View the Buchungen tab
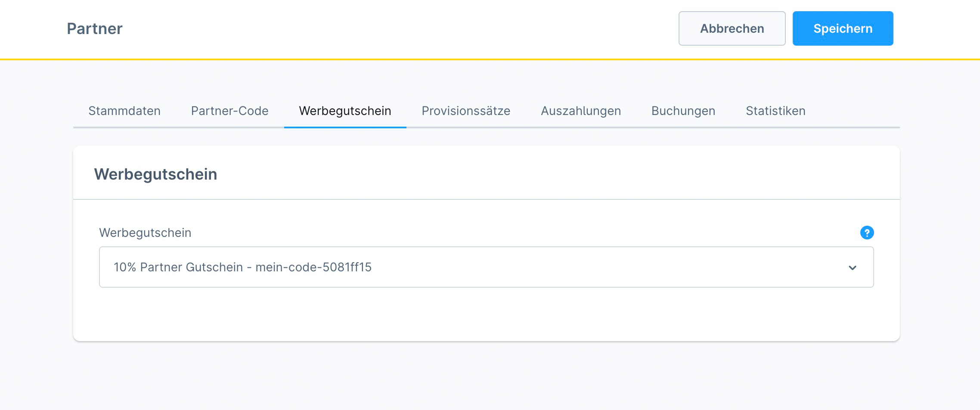Viewport: 980px width, 410px height. tap(683, 111)
